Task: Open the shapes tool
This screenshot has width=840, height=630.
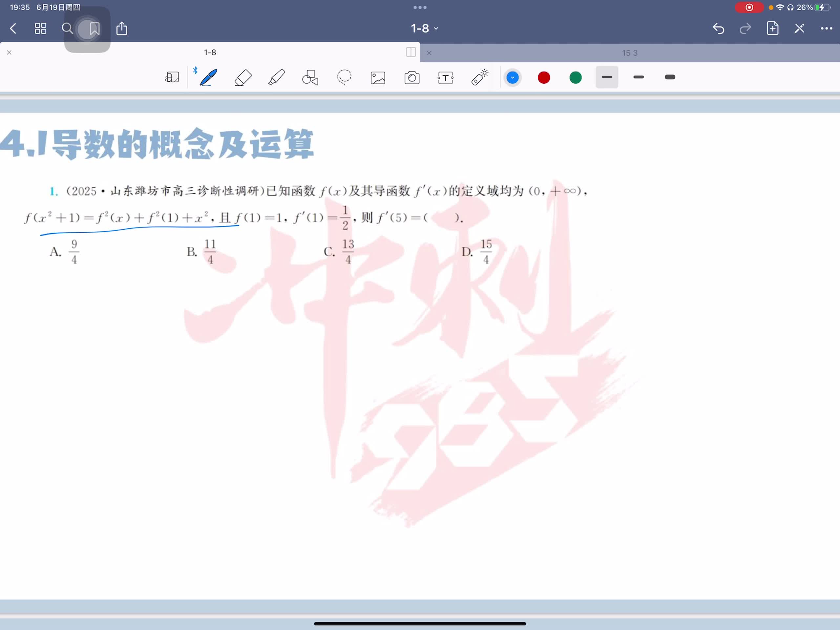Action: pyautogui.click(x=310, y=77)
